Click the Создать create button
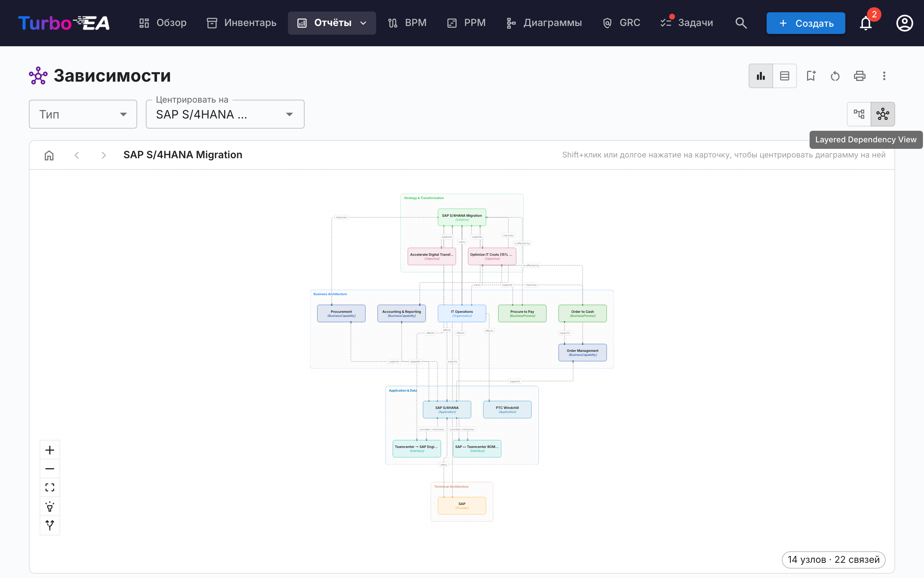The height and width of the screenshot is (578, 924). [x=806, y=23]
